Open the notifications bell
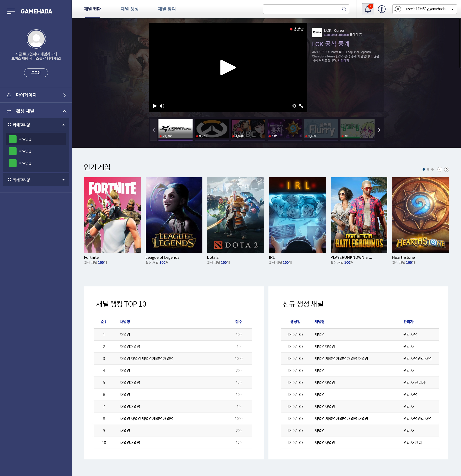 pyautogui.click(x=368, y=9)
